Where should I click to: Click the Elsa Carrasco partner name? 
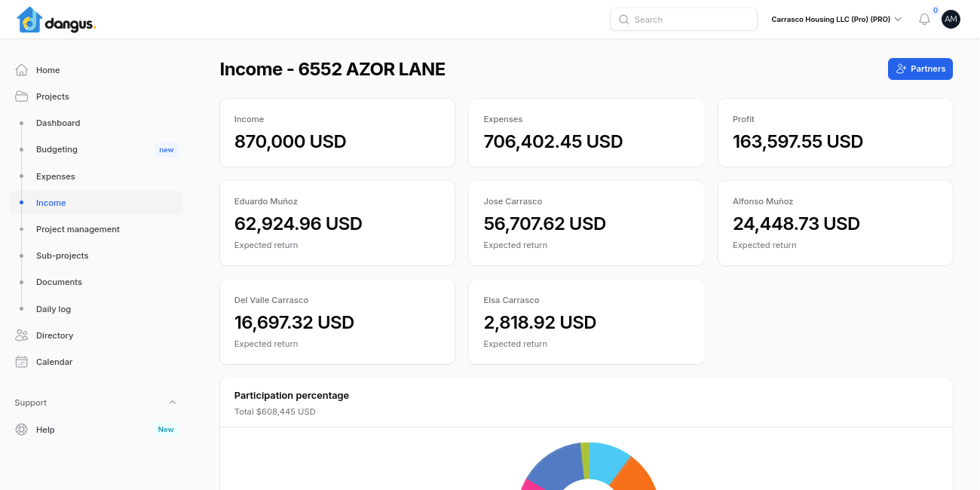pos(511,300)
